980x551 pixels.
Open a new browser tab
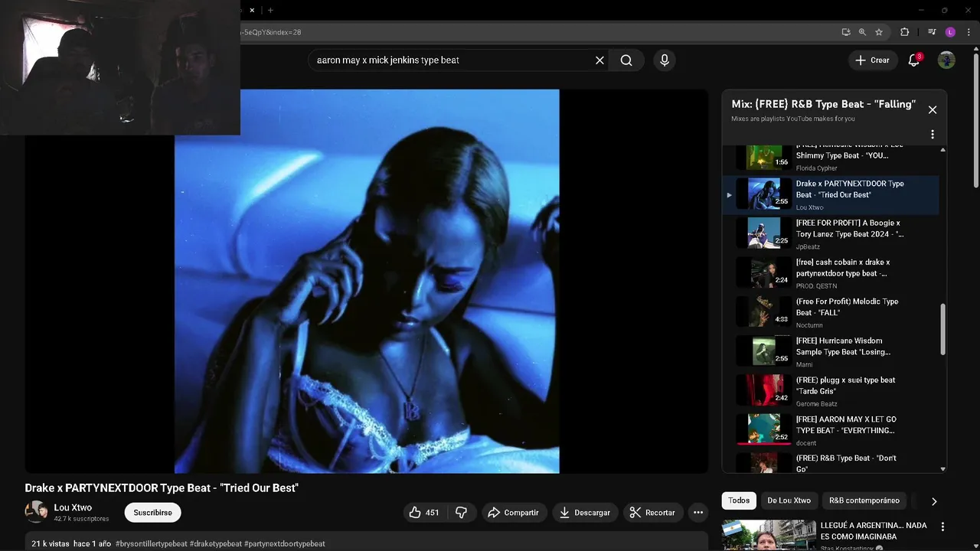[270, 10]
